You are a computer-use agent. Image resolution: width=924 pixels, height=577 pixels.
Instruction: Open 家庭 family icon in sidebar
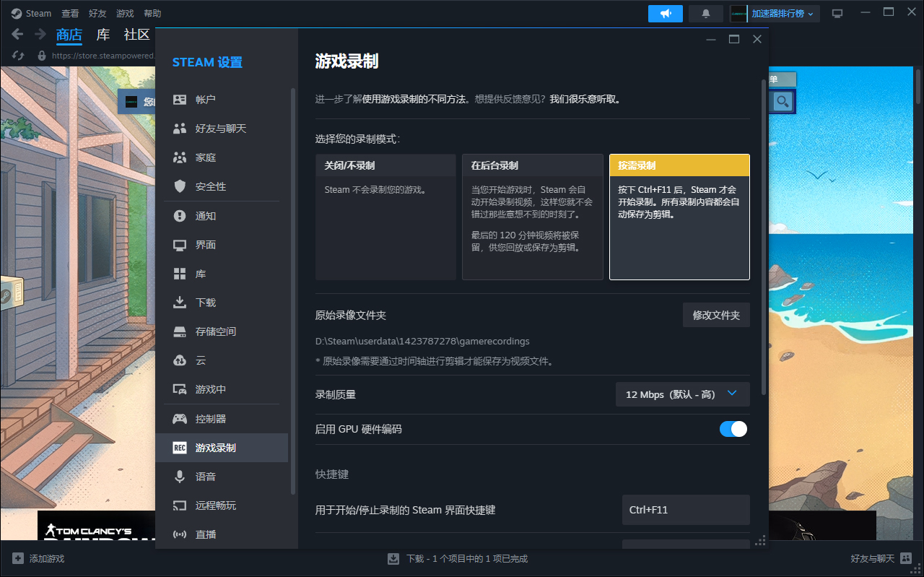pyautogui.click(x=180, y=157)
